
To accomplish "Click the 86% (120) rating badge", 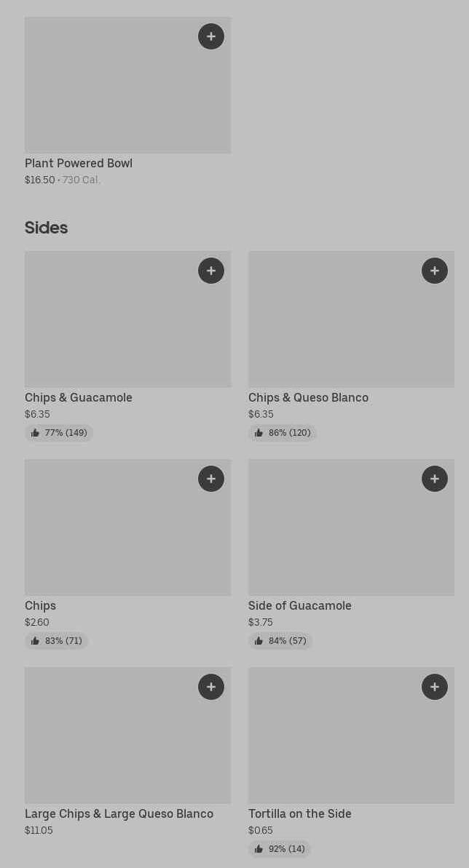I will click(283, 433).
